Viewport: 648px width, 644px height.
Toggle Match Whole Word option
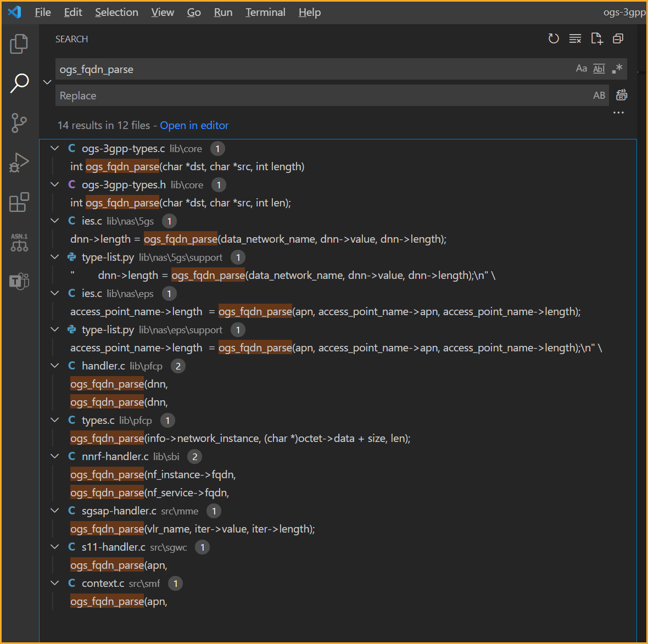coord(599,69)
